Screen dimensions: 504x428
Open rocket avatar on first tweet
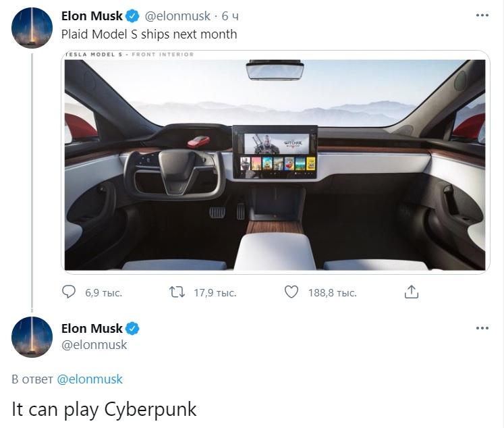click(32, 28)
